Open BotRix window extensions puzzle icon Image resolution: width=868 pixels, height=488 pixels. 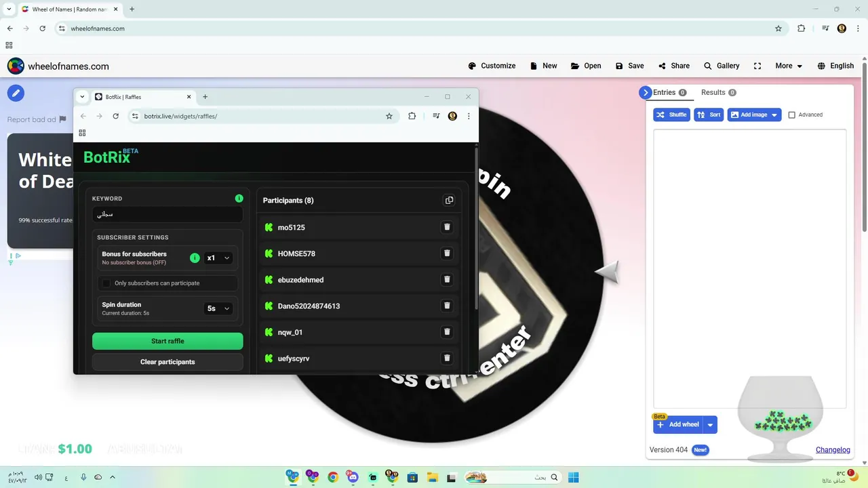[412, 116]
